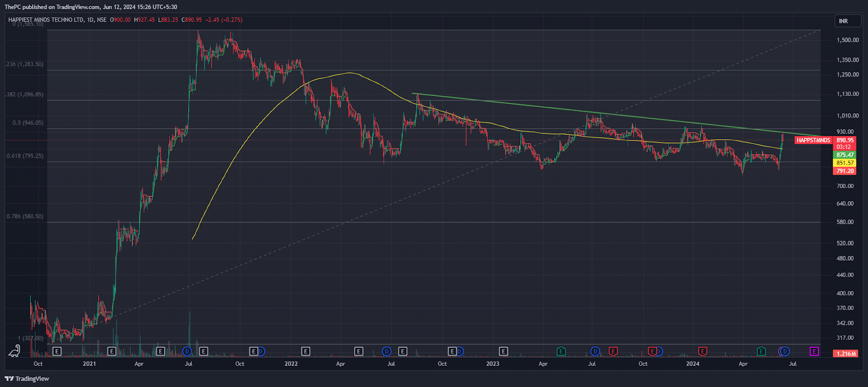Click the grey earnings marker just after 2023

point(503,351)
